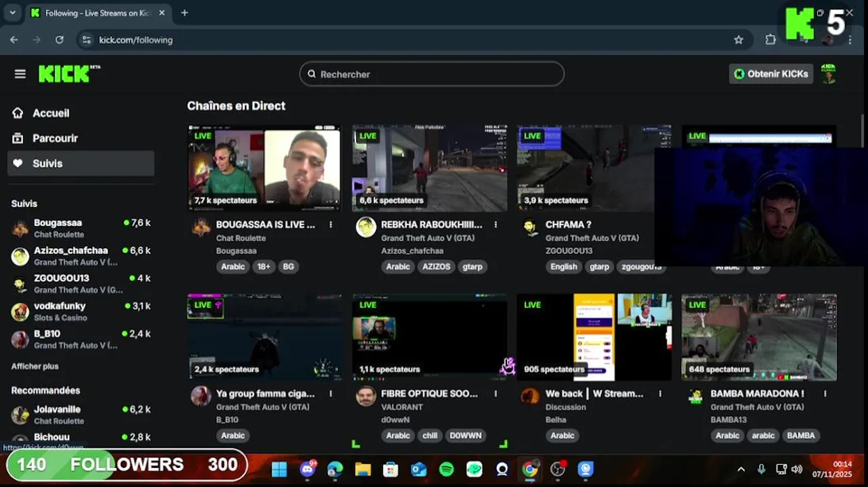Open the 648 spectateurs stream thumbnail

tap(759, 337)
